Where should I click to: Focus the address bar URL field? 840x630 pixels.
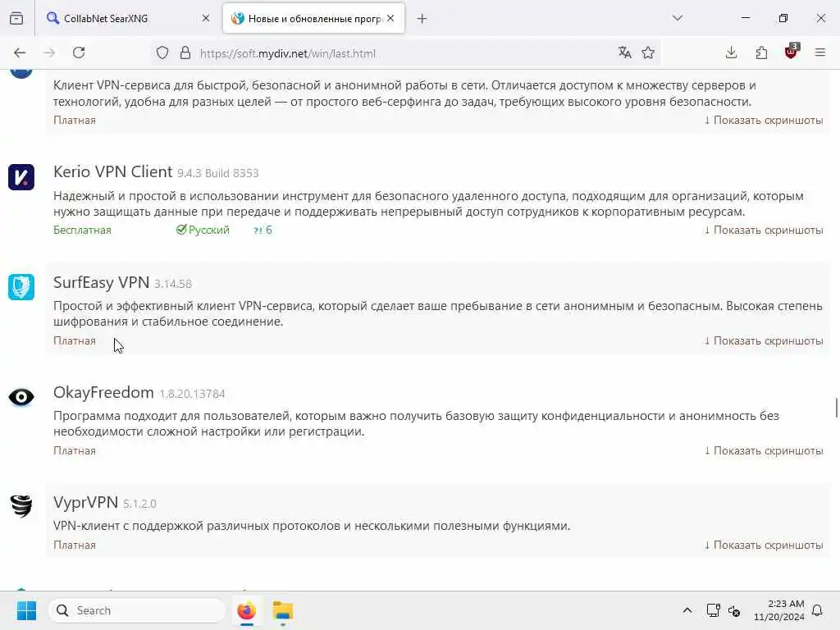(x=407, y=53)
